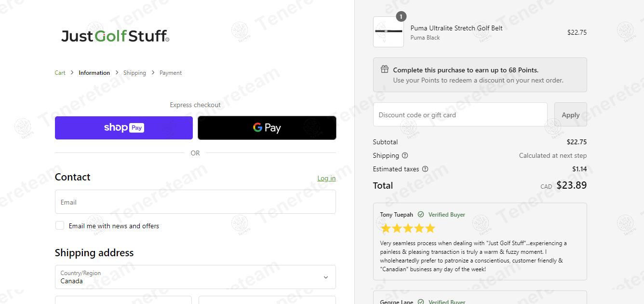Click the Discount code or gift card field
644x304 pixels.
tap(460, 115)
